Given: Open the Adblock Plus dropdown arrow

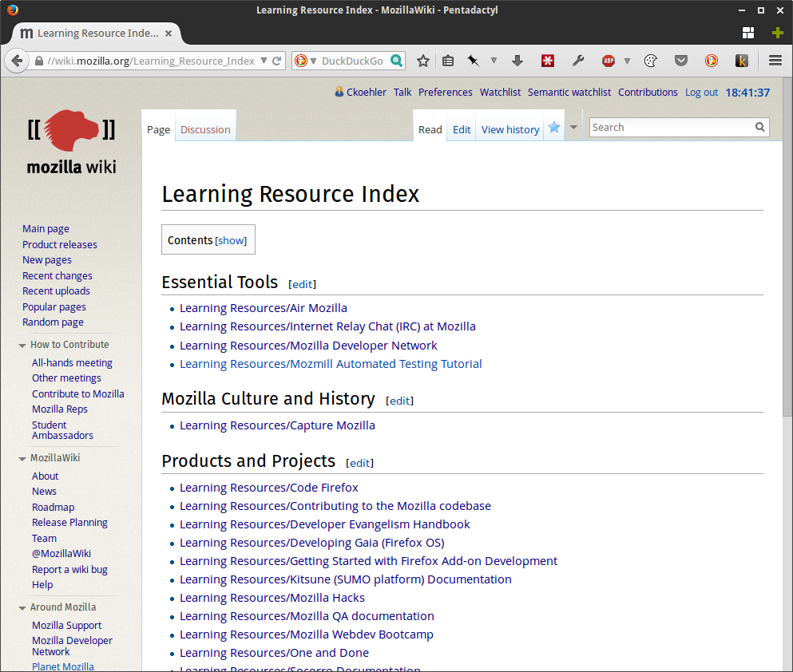Looking at the screenshot, I should pos(627,61).
